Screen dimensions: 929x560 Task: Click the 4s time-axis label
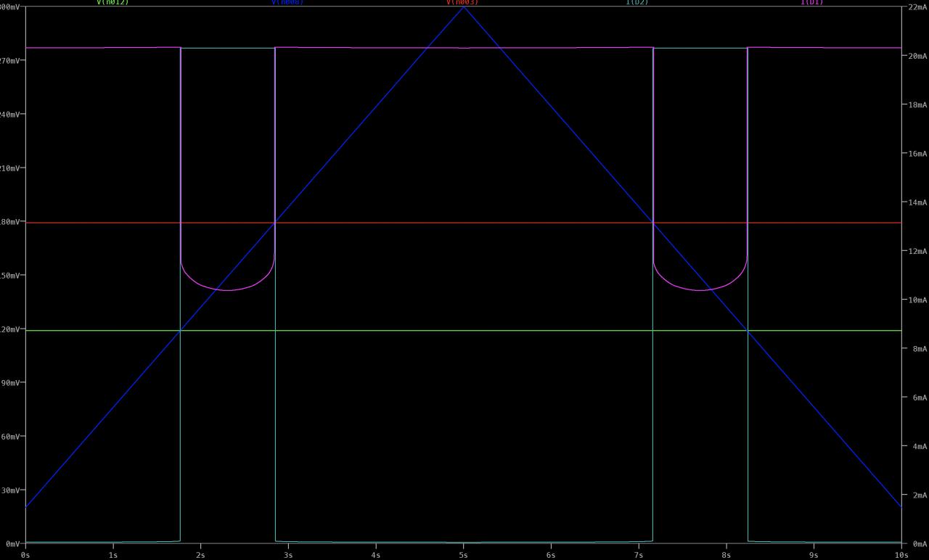(376, 555)
